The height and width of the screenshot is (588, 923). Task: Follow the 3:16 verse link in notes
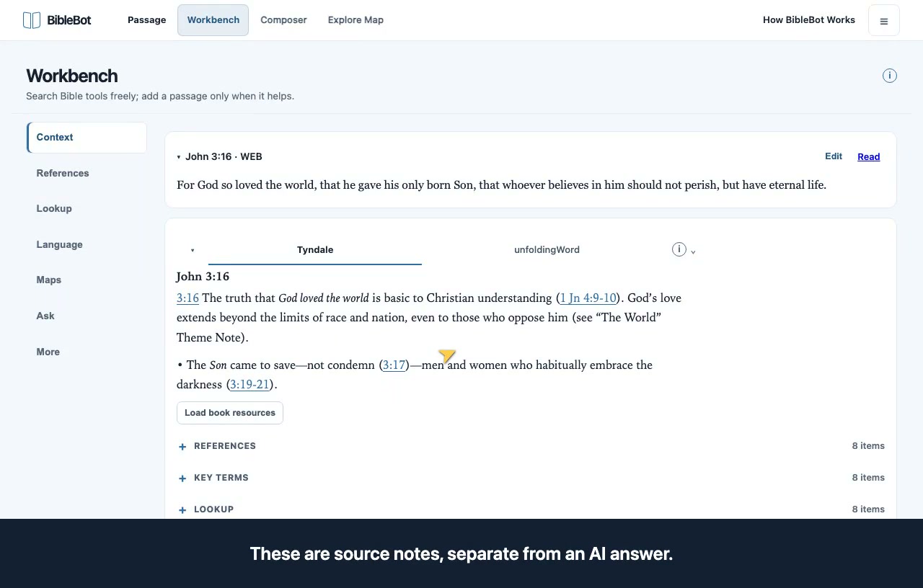tap(187, 298)
